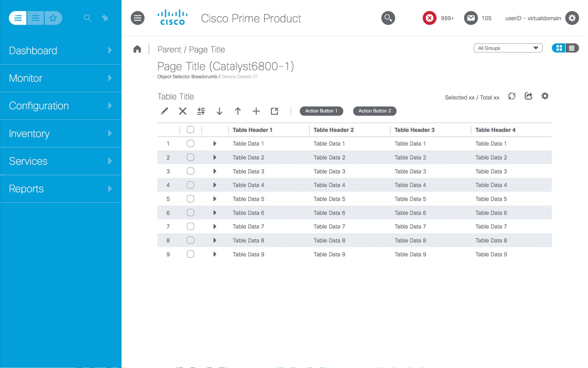
Task: Click the move up arrow icon
Action: click(238, 111)
